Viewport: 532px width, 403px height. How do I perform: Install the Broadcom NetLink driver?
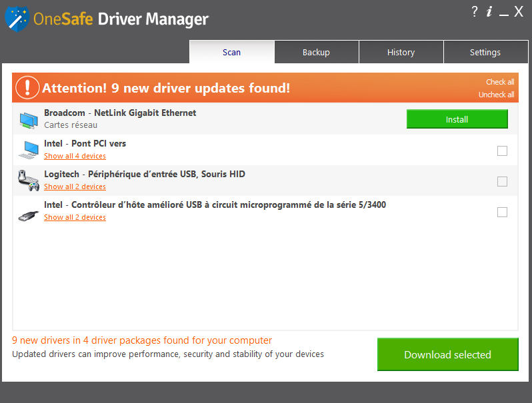[x=457, y=119]
